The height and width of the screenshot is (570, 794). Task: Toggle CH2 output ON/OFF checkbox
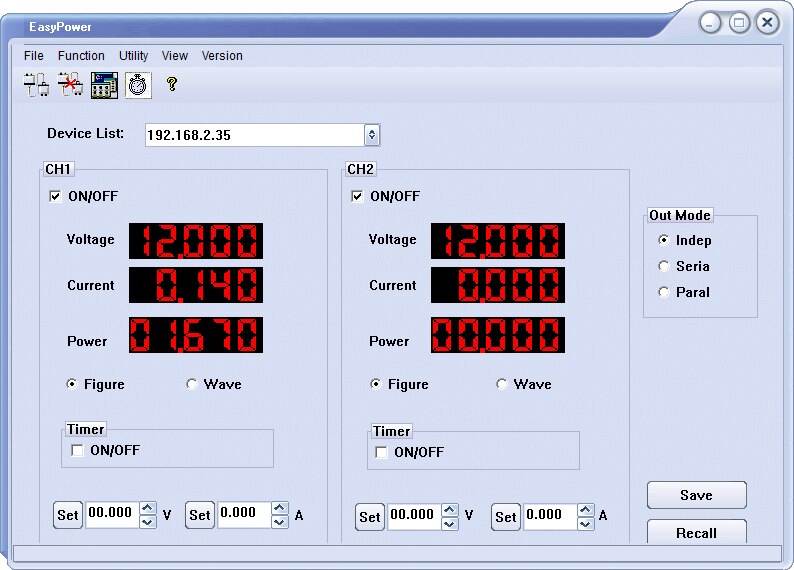pos(357,196)
